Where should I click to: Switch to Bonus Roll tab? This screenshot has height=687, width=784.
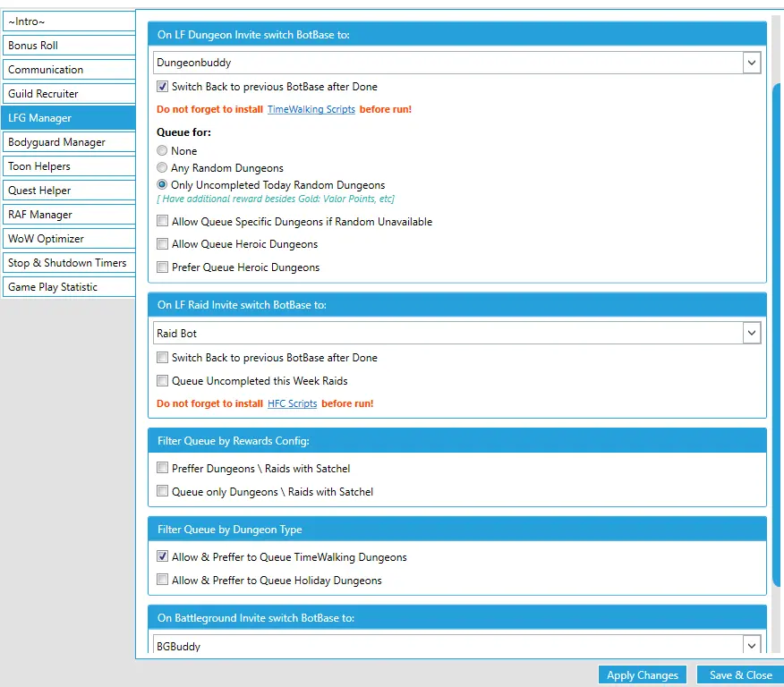69,46
